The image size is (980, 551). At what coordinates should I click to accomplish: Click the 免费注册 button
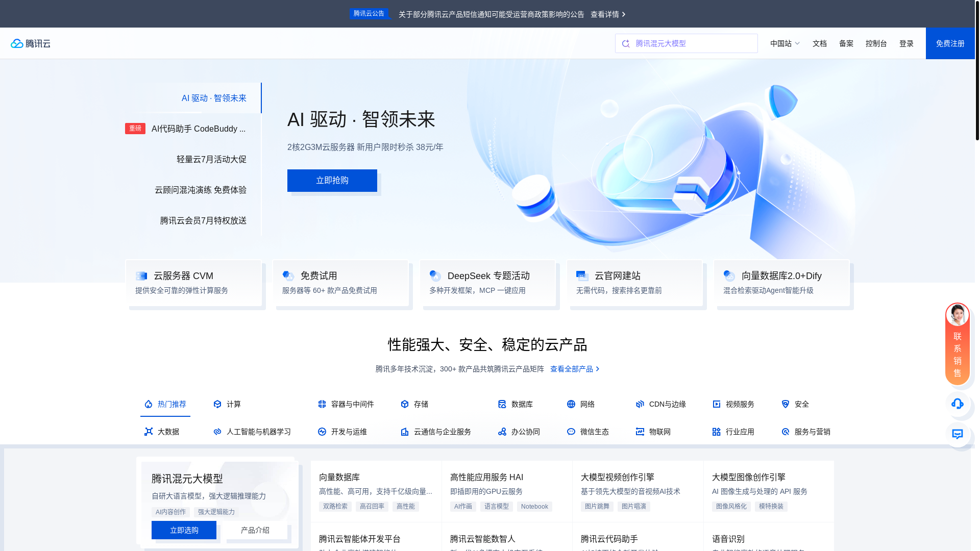(950, 43)
